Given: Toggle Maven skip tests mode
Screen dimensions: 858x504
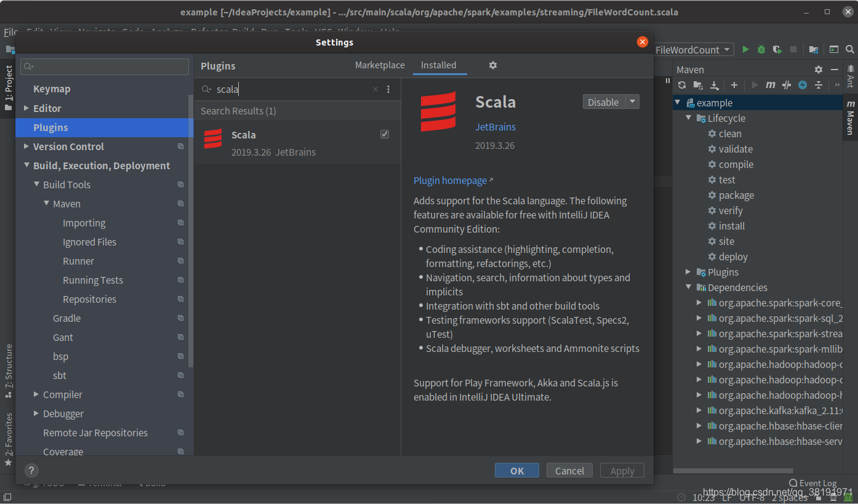Looking at the screenshot, I should pyautogui.click(x=803, y=85).
